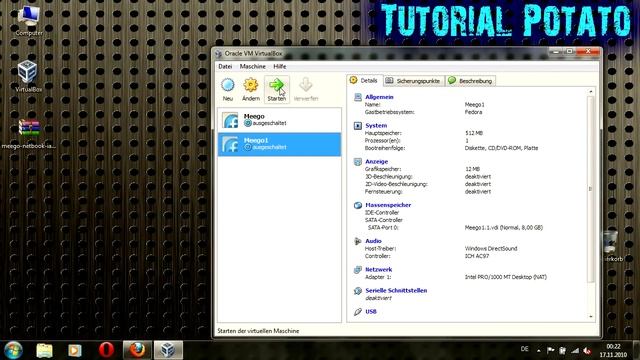Image resolution: width=640 pixels, height=360 pixels.
Task: Open the System settings link
Action: click(x=376, y=126)
